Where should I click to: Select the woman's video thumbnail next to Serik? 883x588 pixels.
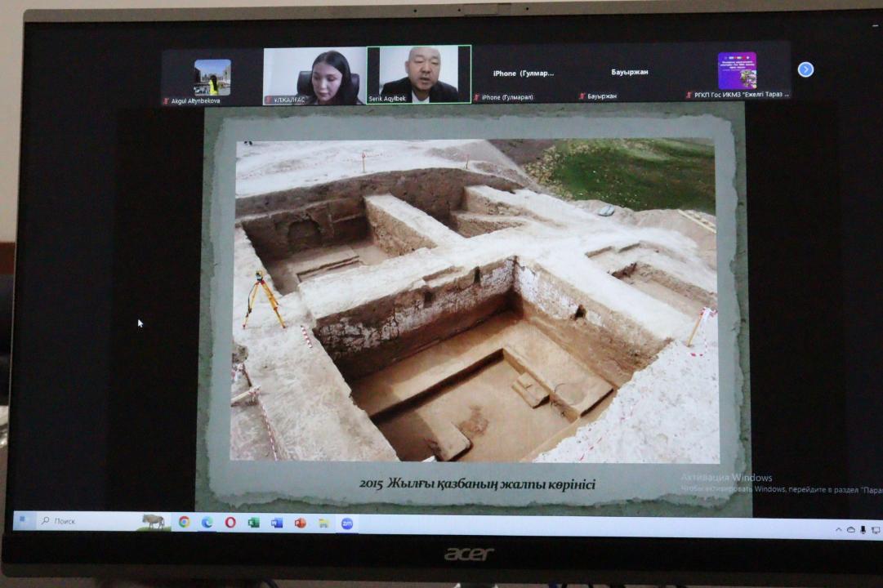(x=314, y=76)
